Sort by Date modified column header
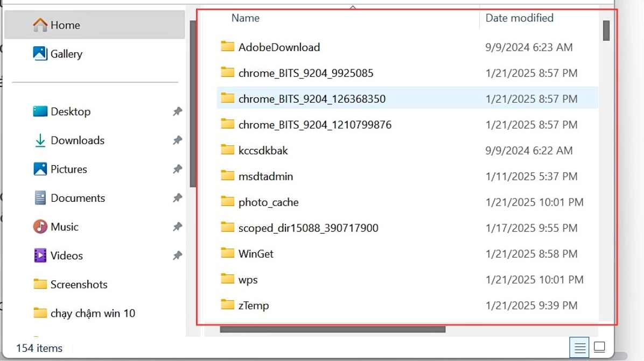644x361 pixels. 519,18
